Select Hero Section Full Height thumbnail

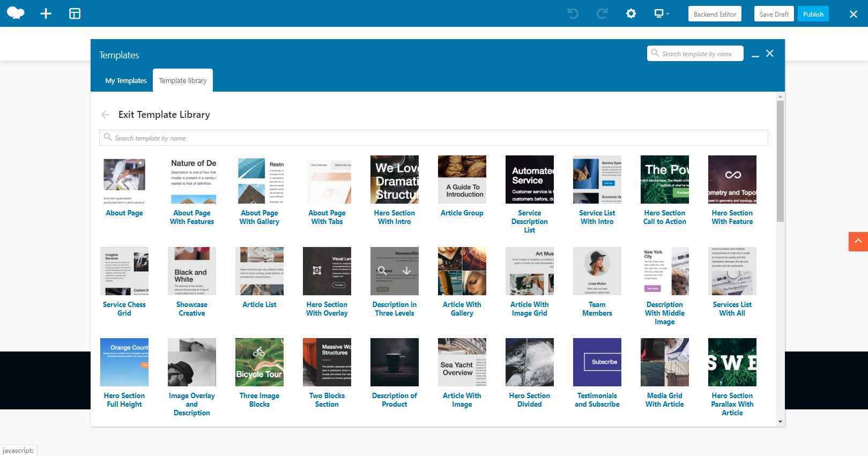click(x=124, y=362)
